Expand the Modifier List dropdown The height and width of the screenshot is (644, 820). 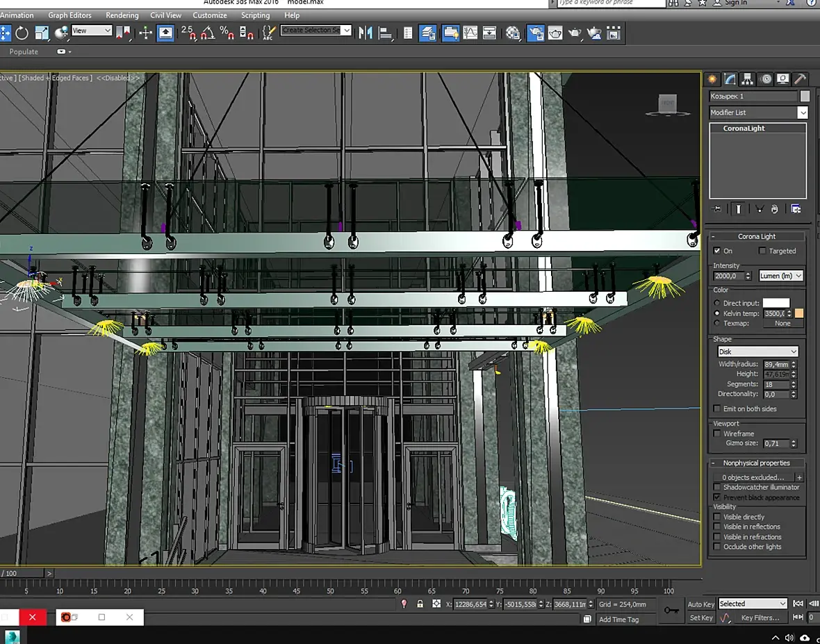pos(803,113)
